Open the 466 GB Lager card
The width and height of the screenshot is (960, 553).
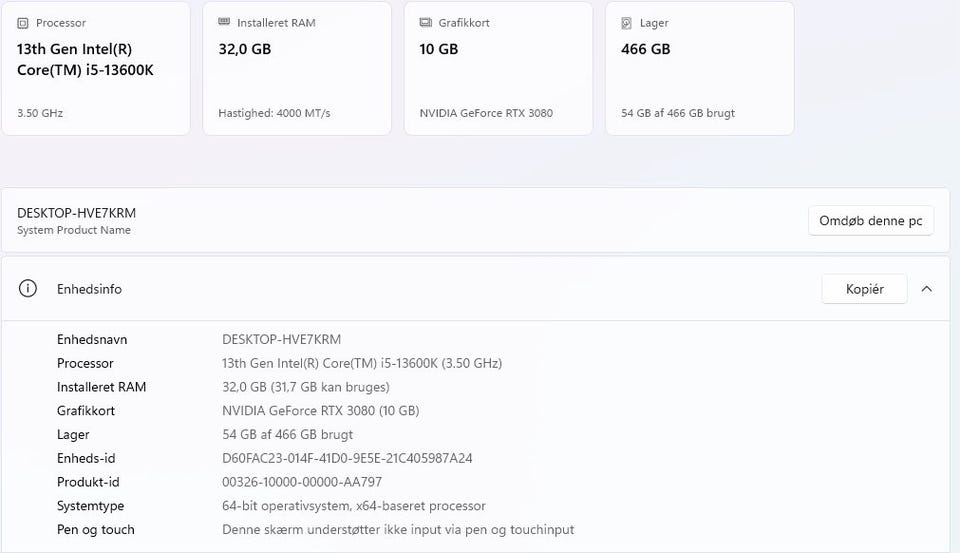[699, 68]
